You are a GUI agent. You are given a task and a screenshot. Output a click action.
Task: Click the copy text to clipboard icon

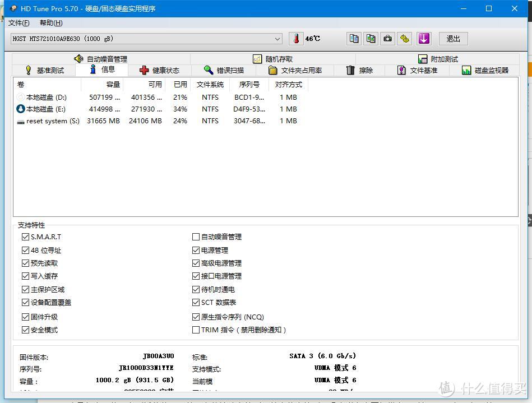pos(354,39)
